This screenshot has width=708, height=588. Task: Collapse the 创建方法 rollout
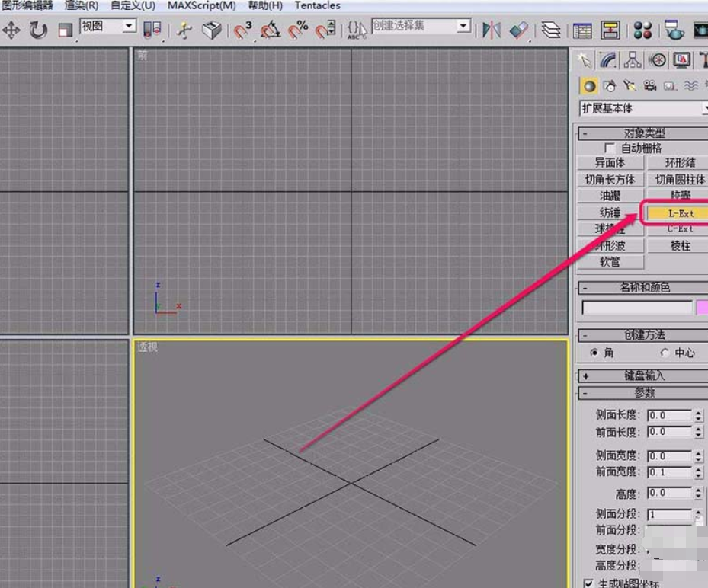[x=643, y=335]
